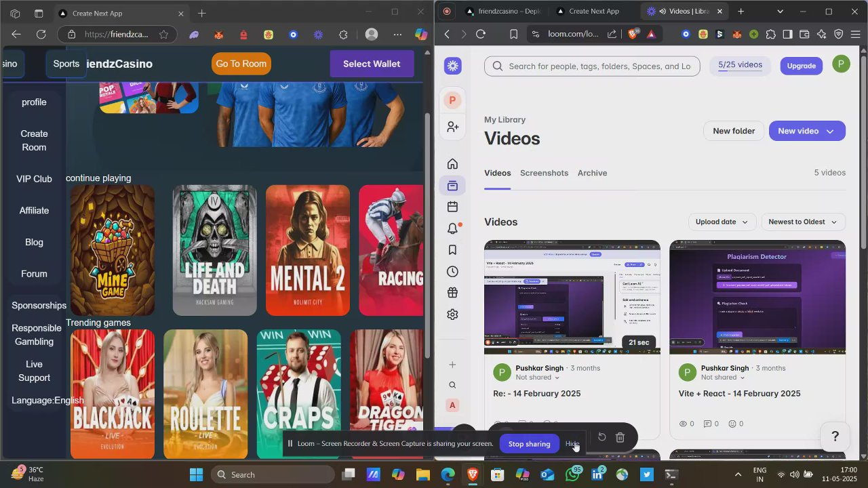Open the Loom P account avatar menu
The height and width of the screenshot is (488, 868).
pos(841,65)
